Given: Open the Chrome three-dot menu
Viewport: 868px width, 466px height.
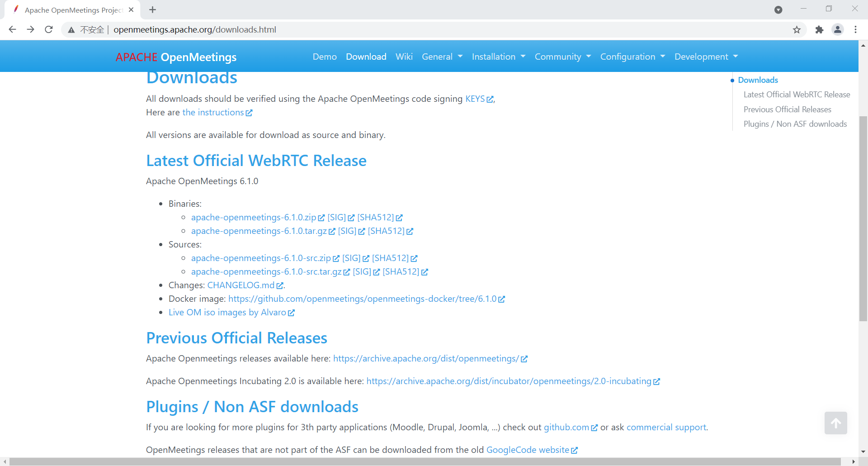Looking at the screenshot, I should click(x=855, y=29).
